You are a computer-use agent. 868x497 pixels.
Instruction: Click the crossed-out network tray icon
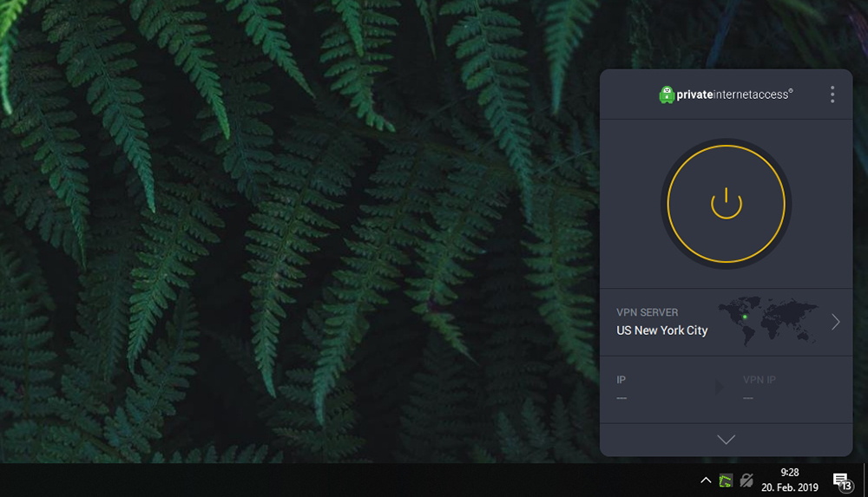pyautogui.click(x=746, y=481)
